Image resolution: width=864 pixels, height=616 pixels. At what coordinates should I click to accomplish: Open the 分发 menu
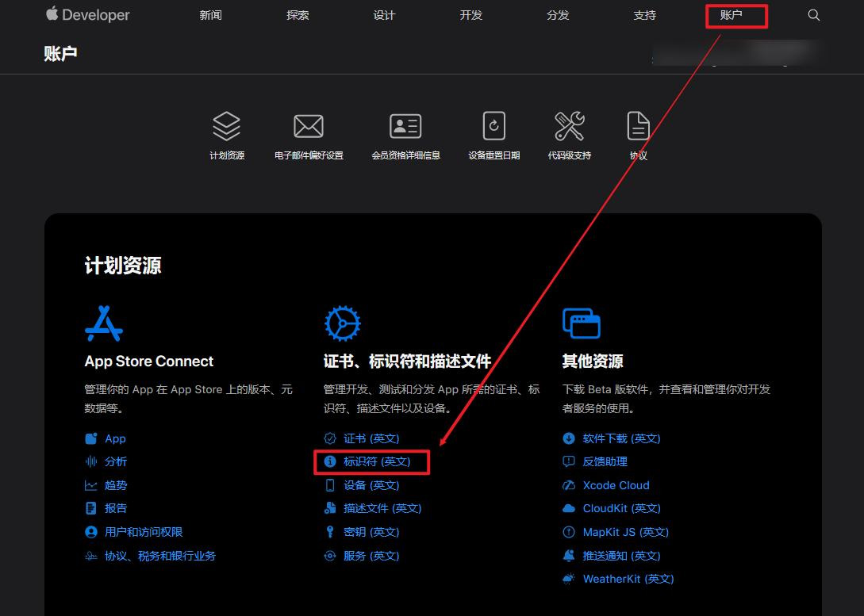558,15
